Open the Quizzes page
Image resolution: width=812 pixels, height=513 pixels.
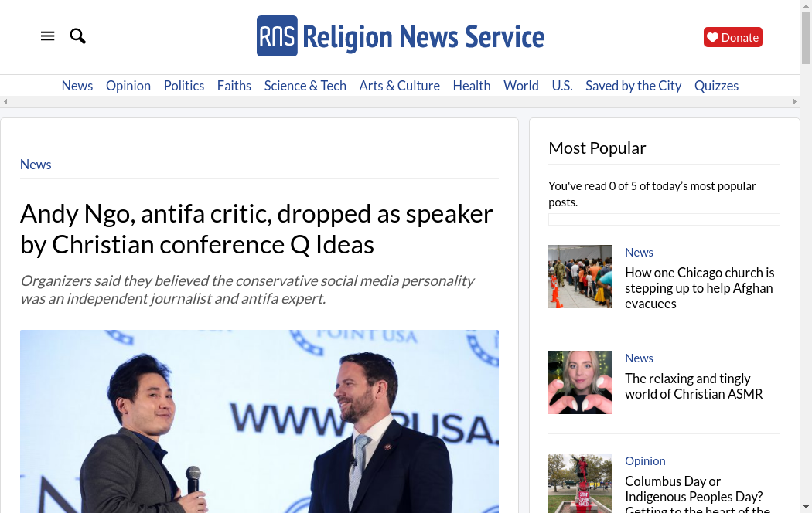point(716,86)
